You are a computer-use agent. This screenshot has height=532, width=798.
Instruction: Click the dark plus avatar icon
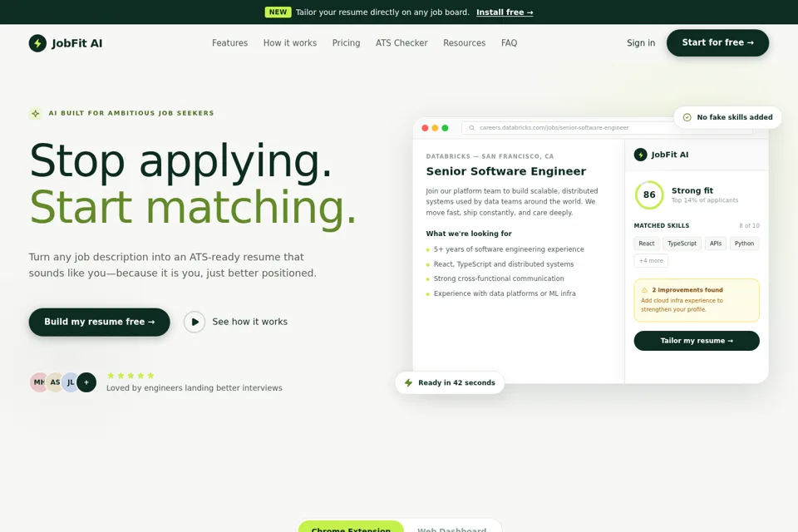(86, 382)
